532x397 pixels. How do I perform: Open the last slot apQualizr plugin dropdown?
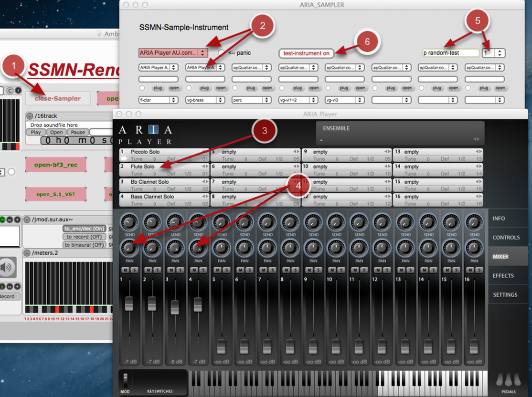(485, 68)
